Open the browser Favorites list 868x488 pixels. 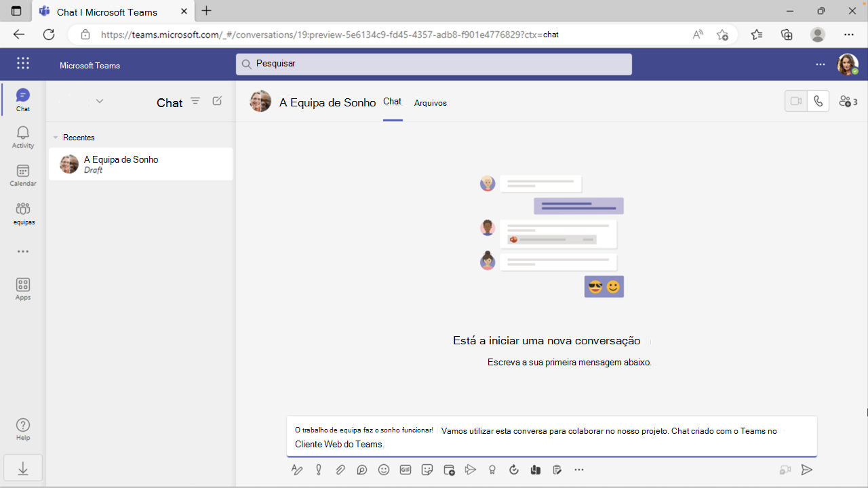tap(757, 35)
